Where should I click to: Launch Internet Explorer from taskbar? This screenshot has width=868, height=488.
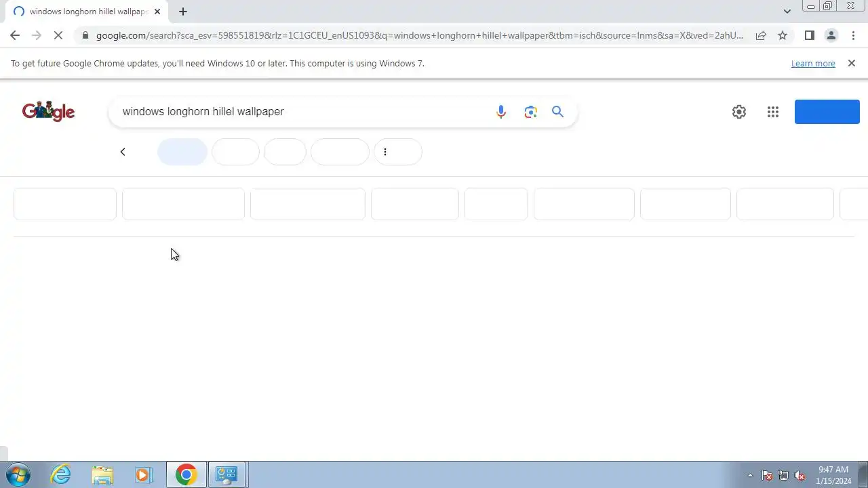coord(61,474)
